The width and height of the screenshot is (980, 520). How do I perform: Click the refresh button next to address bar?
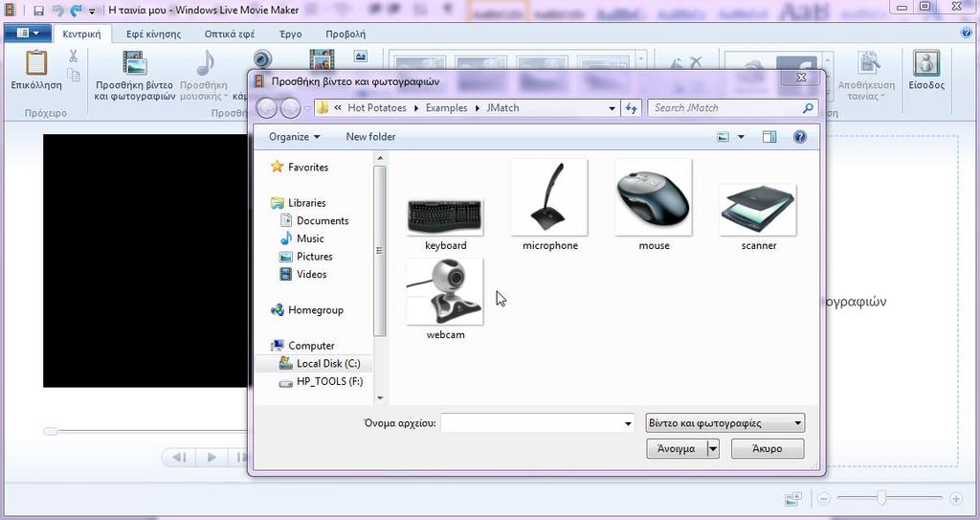pos(631,108)
